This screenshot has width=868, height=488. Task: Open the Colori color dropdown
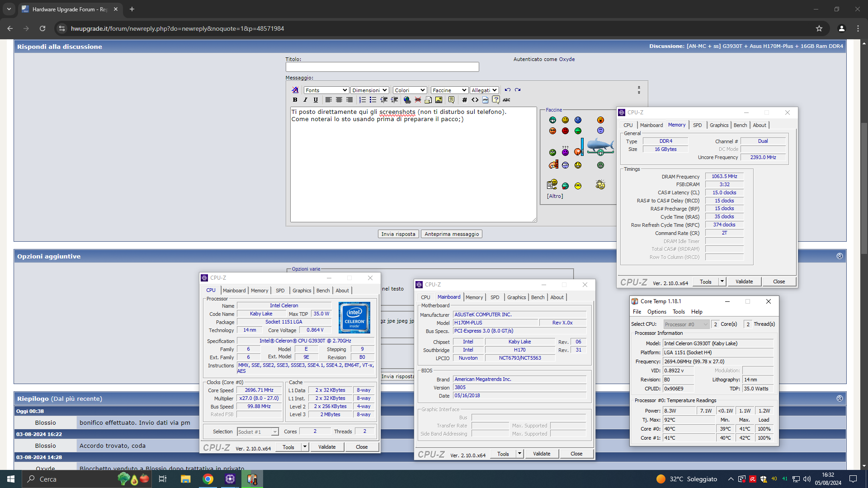point(410,90)
